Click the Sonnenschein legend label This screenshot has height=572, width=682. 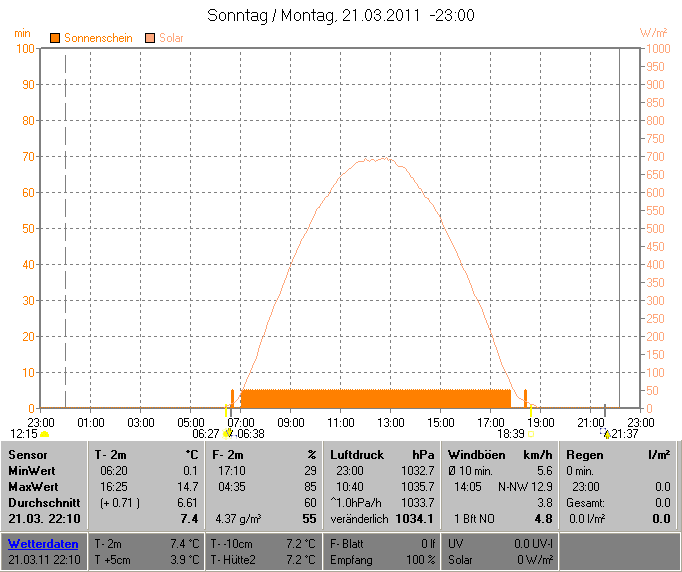coord(98,37)
